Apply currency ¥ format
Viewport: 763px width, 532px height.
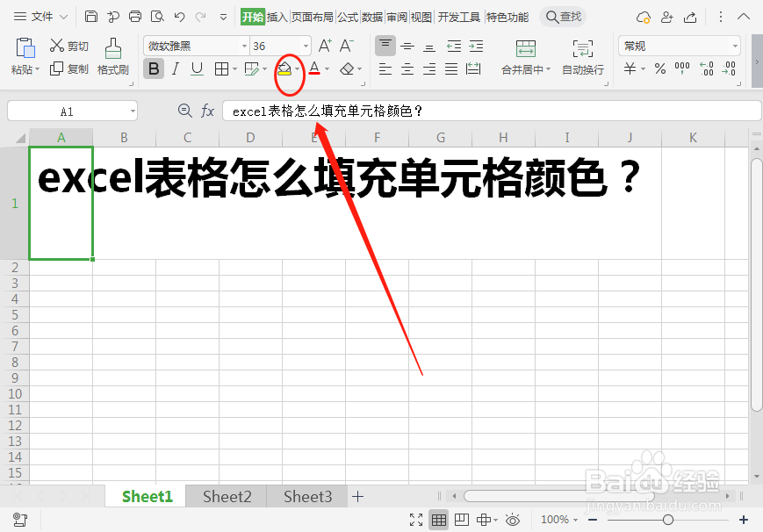point(630,68)
